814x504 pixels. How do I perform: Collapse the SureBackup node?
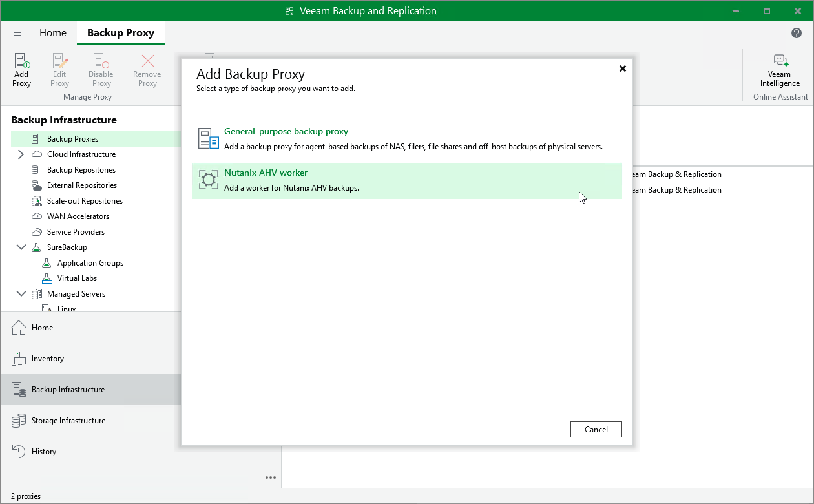[x=21, y=247]
